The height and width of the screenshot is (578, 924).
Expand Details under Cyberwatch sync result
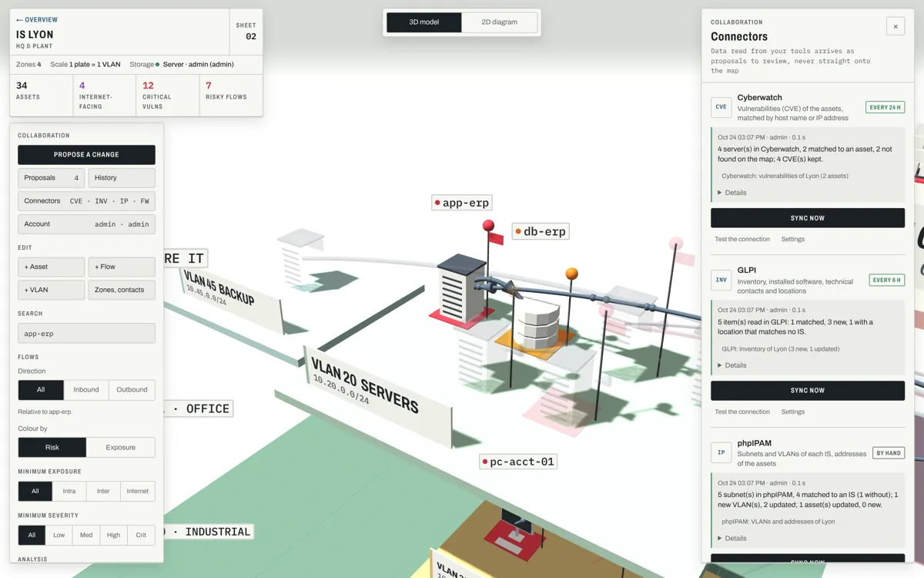[x=732, y=193]
